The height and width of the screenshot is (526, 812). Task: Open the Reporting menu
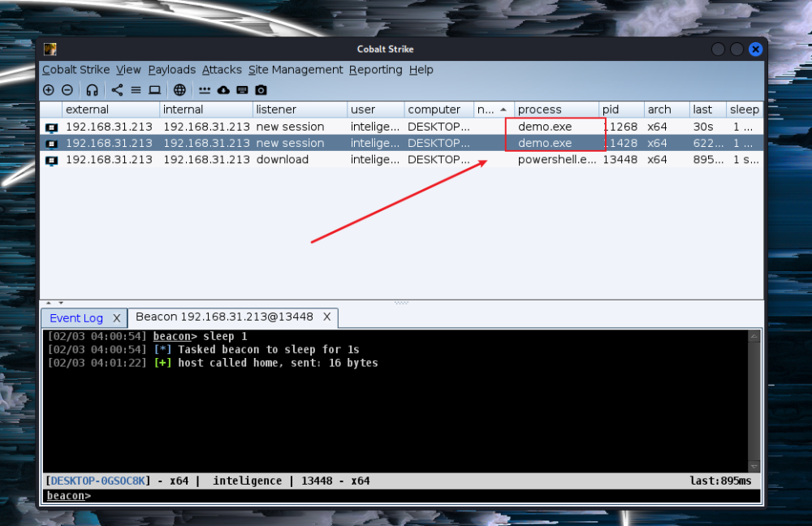coord(375,69)
